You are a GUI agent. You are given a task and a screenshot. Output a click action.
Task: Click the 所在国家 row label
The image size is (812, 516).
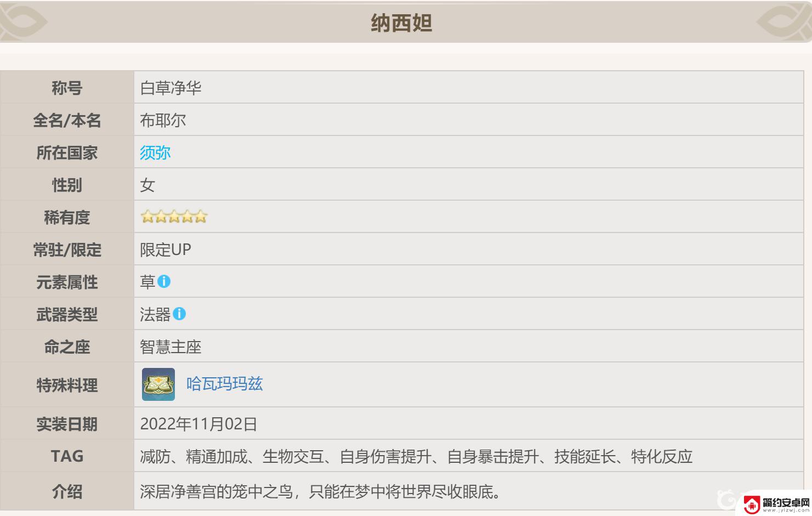coord(67,152)
